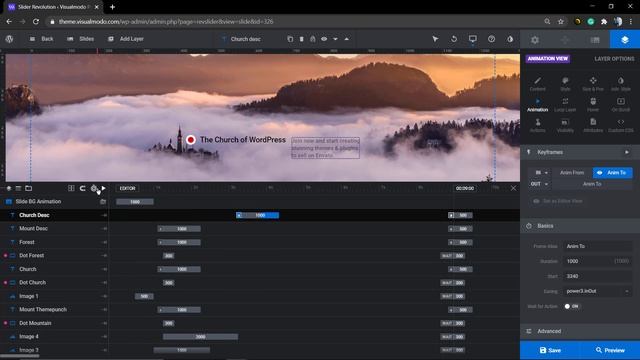The height and width of the screenshot is (360, 640).
Task: Click the Church Desc 1000 timeline frame
Action: [258, 215]
